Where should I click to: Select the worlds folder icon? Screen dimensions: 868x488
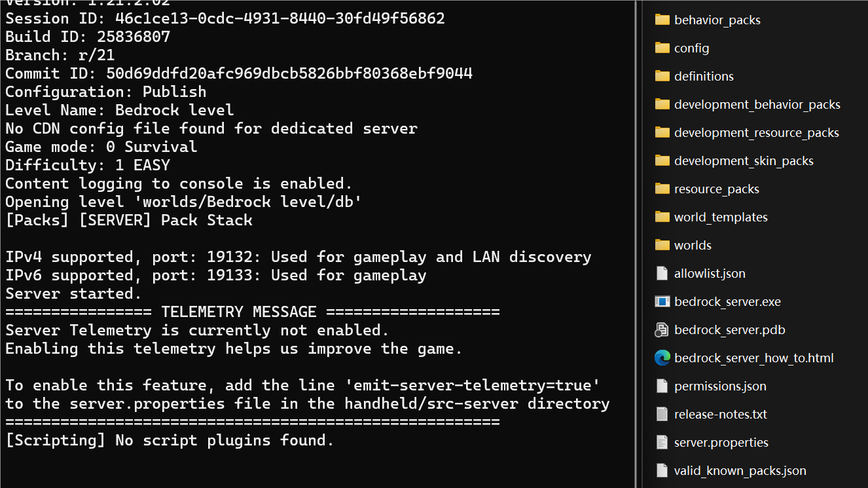(x=662, y=245)
